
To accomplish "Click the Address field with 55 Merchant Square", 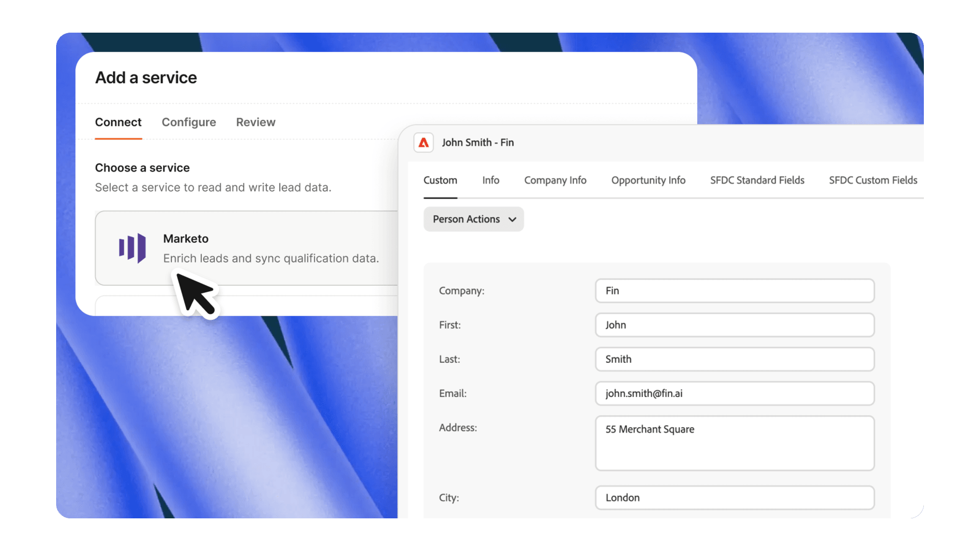I will [x=735, y=443].
